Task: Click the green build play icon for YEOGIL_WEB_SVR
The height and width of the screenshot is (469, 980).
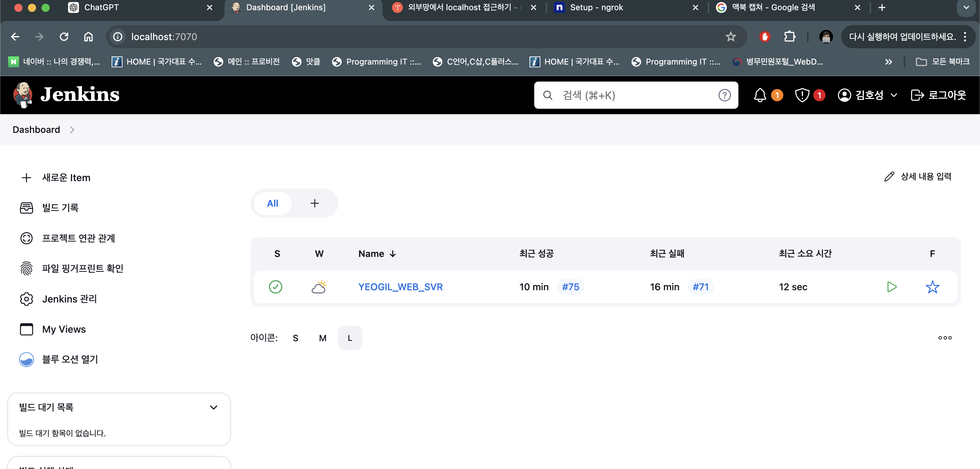Action: pos(892,286)
